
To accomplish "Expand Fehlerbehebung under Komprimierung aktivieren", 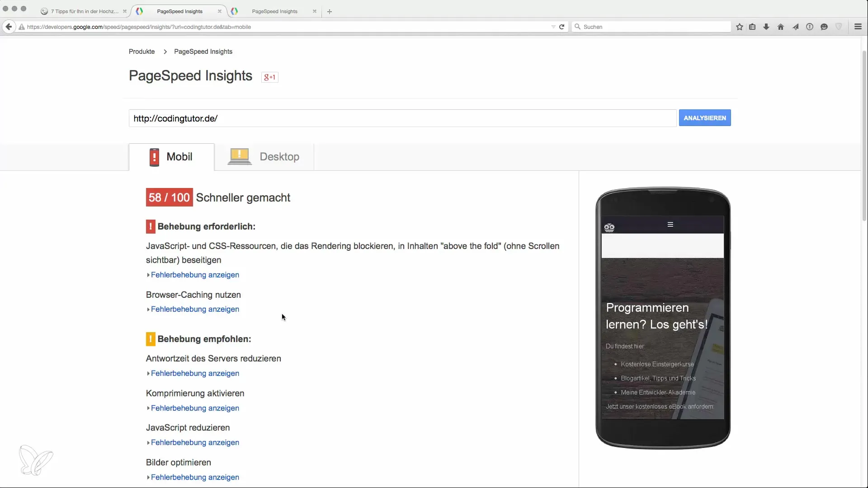I will pos(194,408).
